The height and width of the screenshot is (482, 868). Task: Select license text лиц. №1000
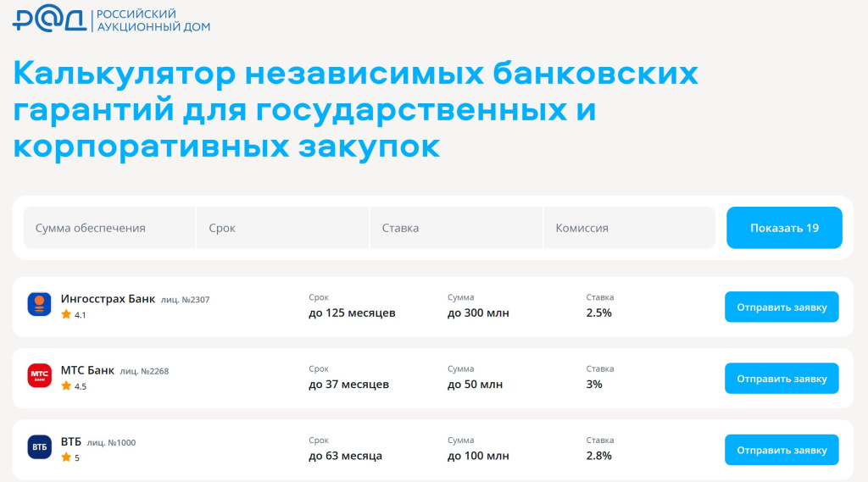click(x=111, y=443)
